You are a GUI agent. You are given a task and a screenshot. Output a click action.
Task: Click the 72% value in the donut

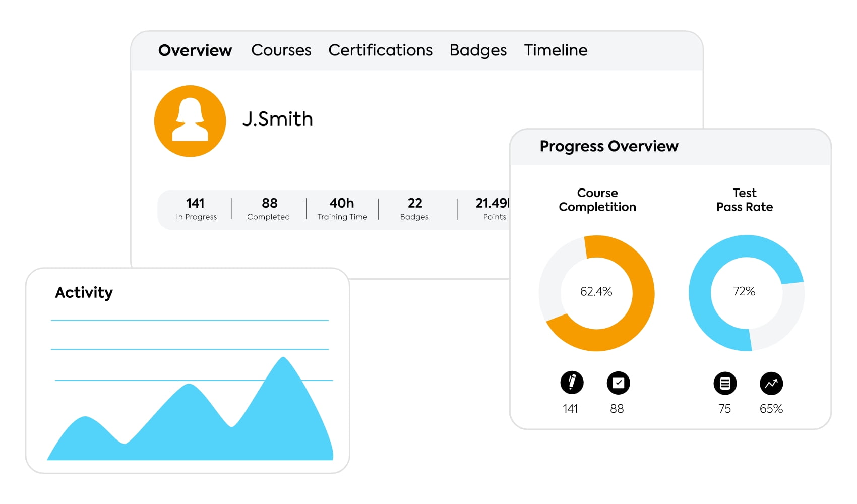click(744, 291)
